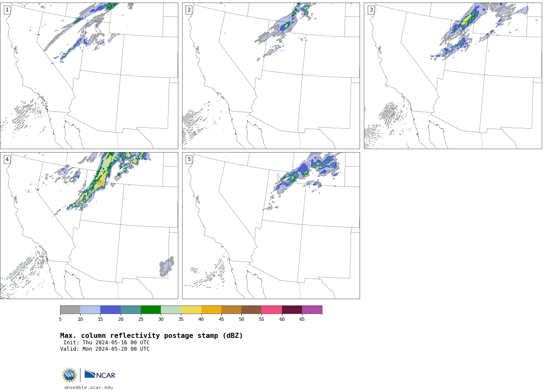Click the teal 20-25 dBZ swatch
The height and width of the screenshot is (392, 546).
pos(131,310)
